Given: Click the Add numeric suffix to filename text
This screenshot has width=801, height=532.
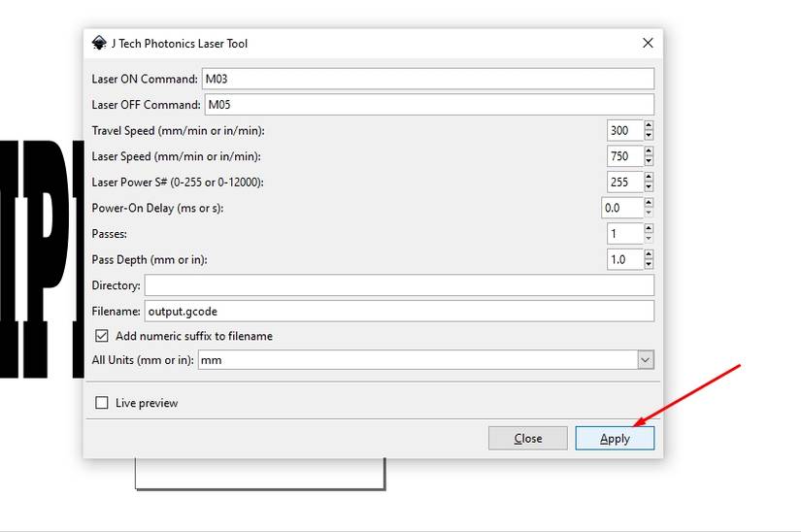Looking at the screenshot, I should (194, 336).
